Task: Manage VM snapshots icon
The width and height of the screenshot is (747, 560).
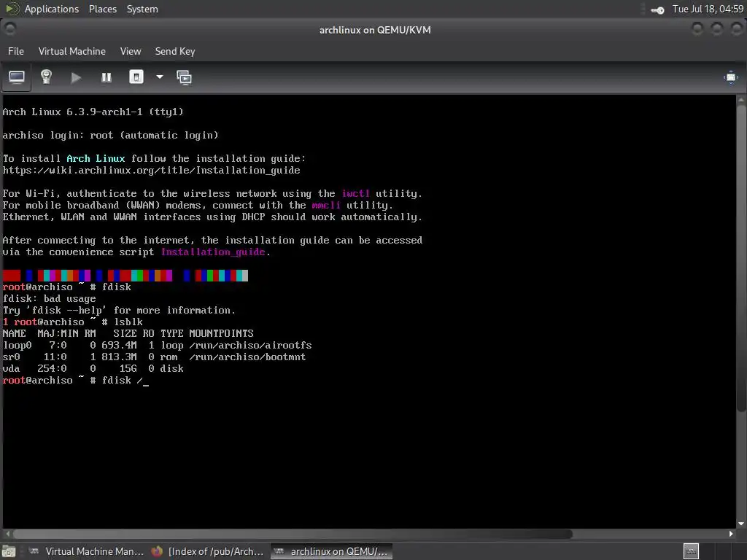Action: pos(185,77)
